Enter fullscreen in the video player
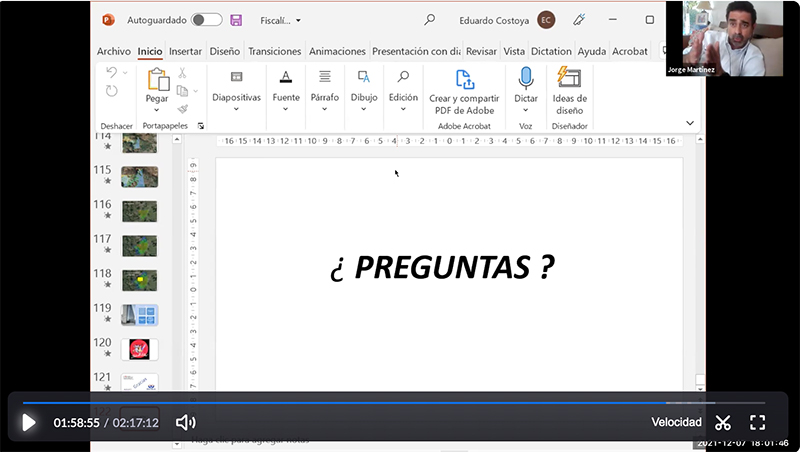The image size is (800, 452). (x=757, y=422)
